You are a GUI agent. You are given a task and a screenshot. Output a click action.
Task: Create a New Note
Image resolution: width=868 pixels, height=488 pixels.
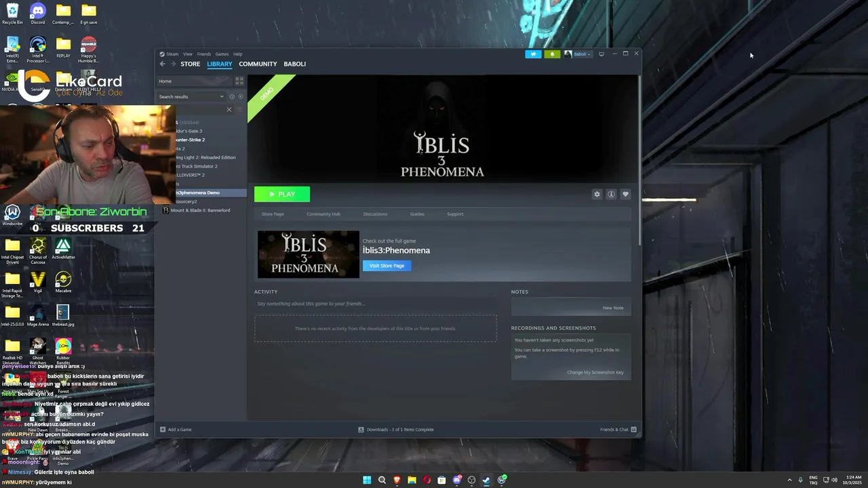[613, 308]
